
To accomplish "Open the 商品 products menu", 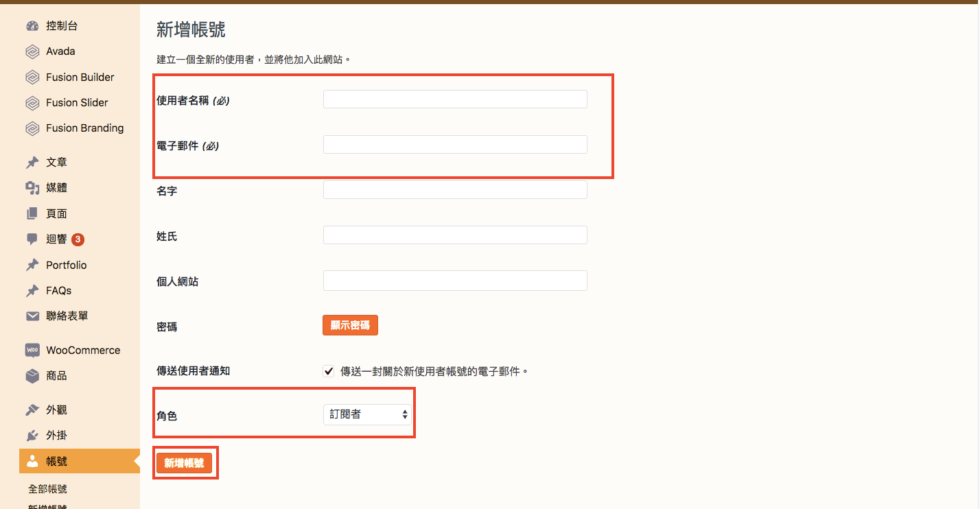I will tap(56, 376).
